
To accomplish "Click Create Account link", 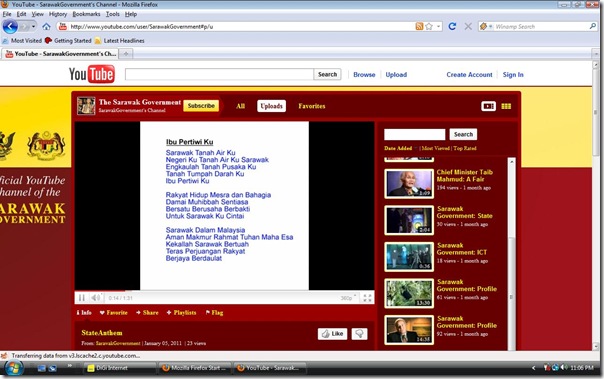I will [x=469, y=75].
